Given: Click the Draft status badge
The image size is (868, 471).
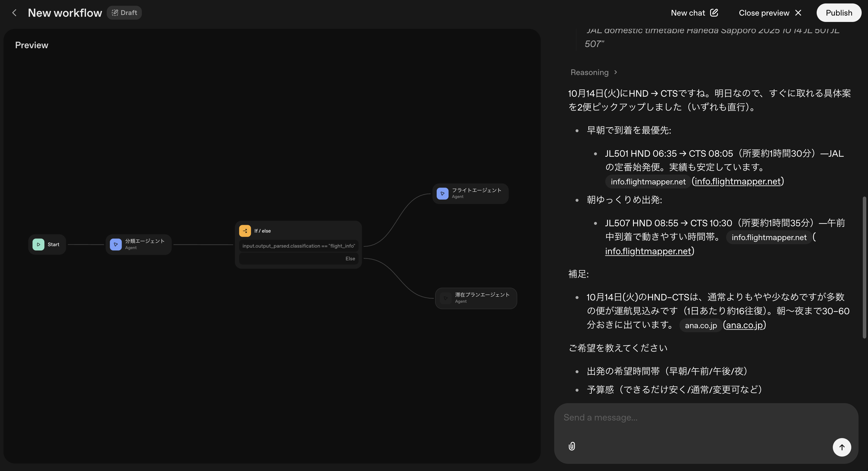Looking at the screenshot, I should [x=124, y=12].
